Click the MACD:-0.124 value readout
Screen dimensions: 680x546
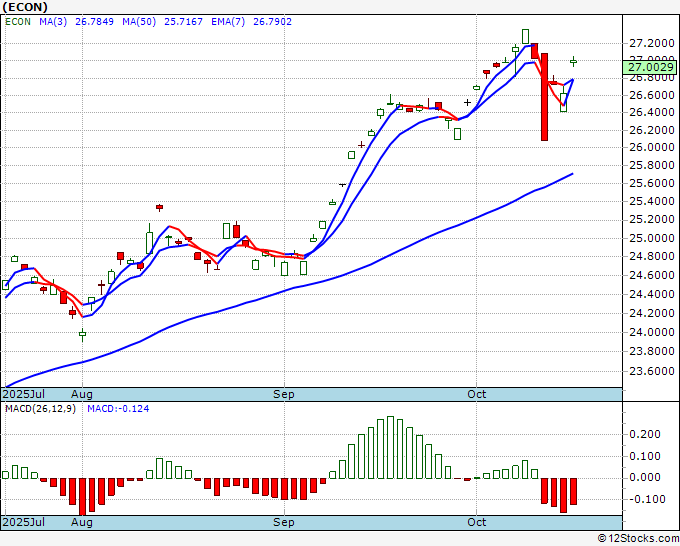click(x=118, y=409)
